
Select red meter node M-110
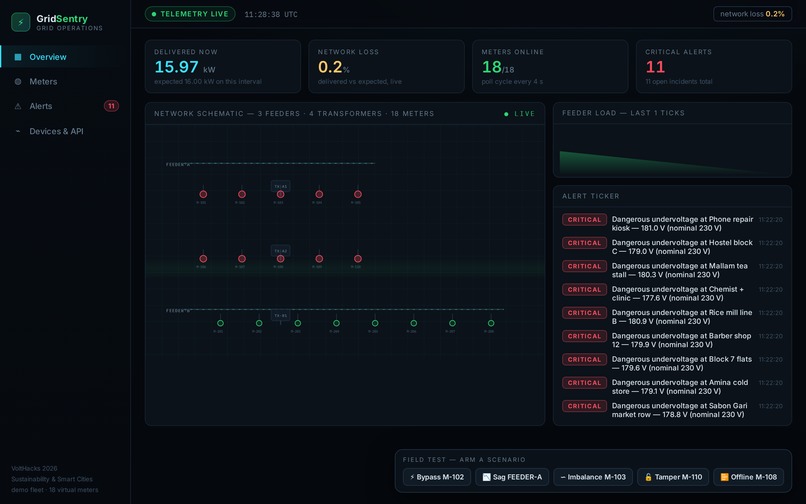pyautogui.click(x=358, y=259)
